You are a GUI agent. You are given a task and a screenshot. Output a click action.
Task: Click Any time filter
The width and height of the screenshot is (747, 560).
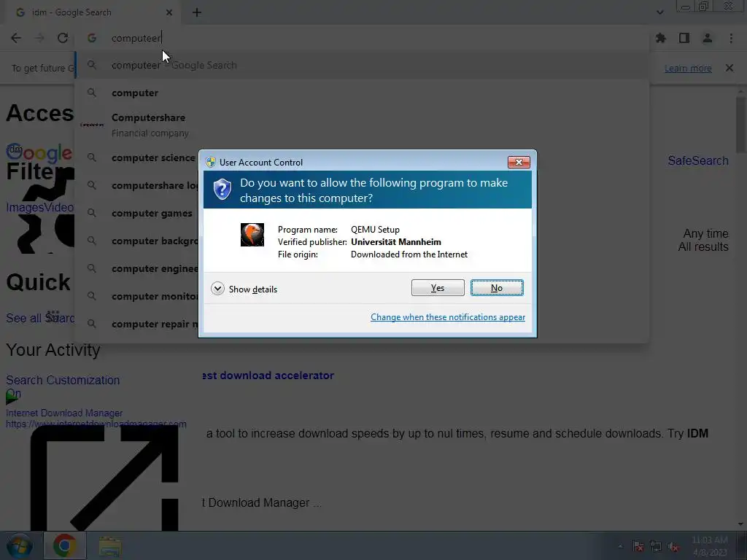pos(705,234)
